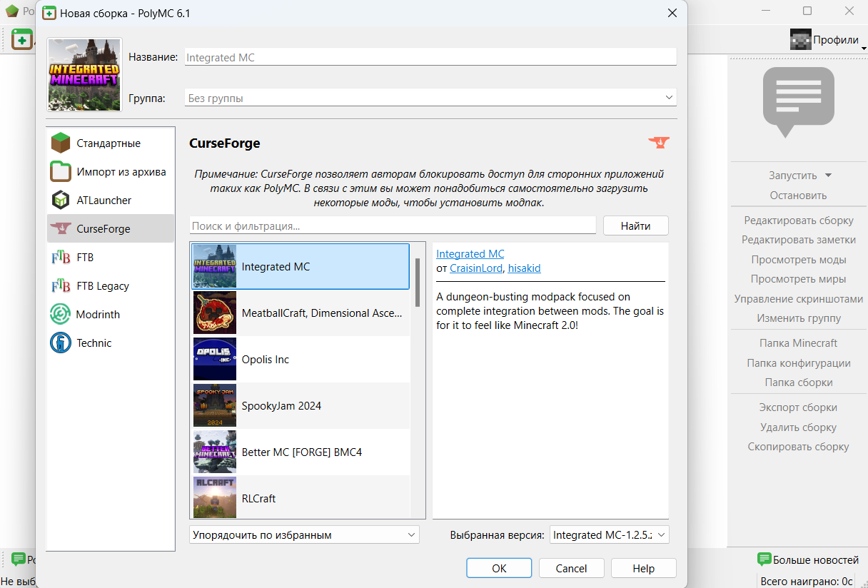
Task: Select the MeatballCraft, Dimensional Asce... row text
Action: (x=322, y=313)
